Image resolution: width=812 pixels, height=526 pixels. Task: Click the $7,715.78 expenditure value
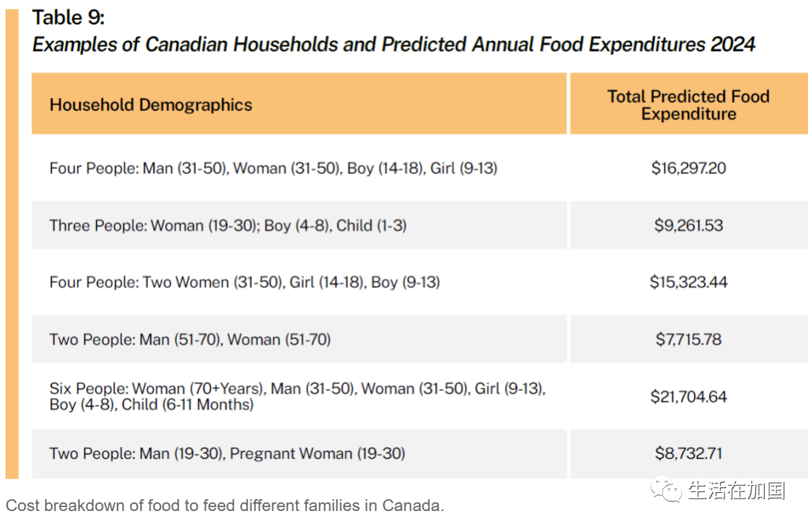pyautogui.click(x=688, y=339)
